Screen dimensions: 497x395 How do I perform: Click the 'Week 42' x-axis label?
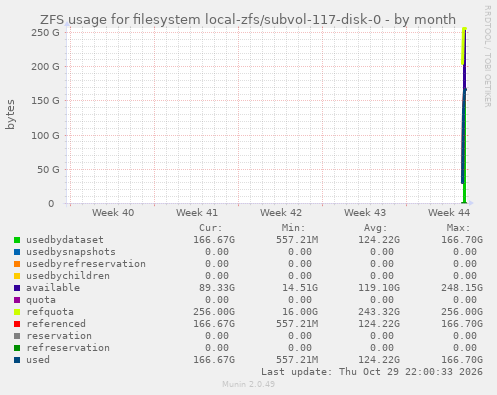281,213
